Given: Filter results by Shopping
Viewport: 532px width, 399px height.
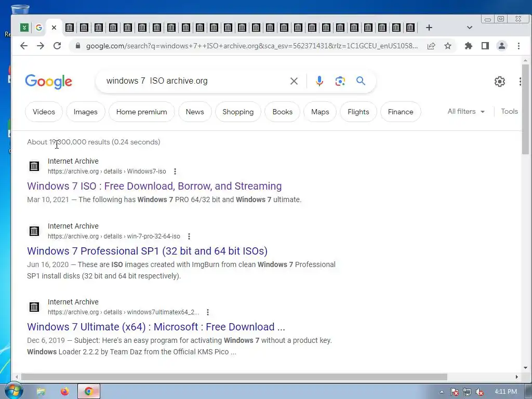Looking at the screenshot, I should pos(238,112).
